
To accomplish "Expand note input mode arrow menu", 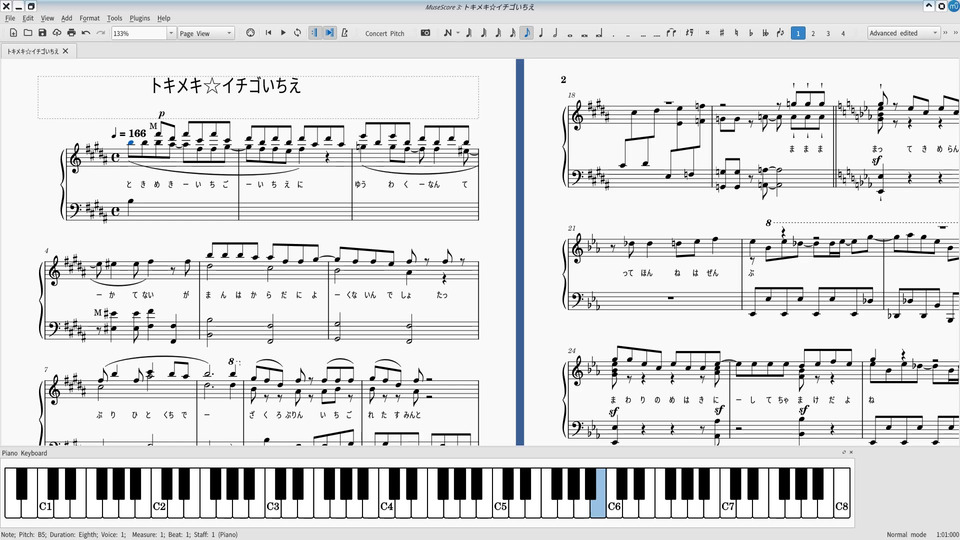I will (457, 34).
